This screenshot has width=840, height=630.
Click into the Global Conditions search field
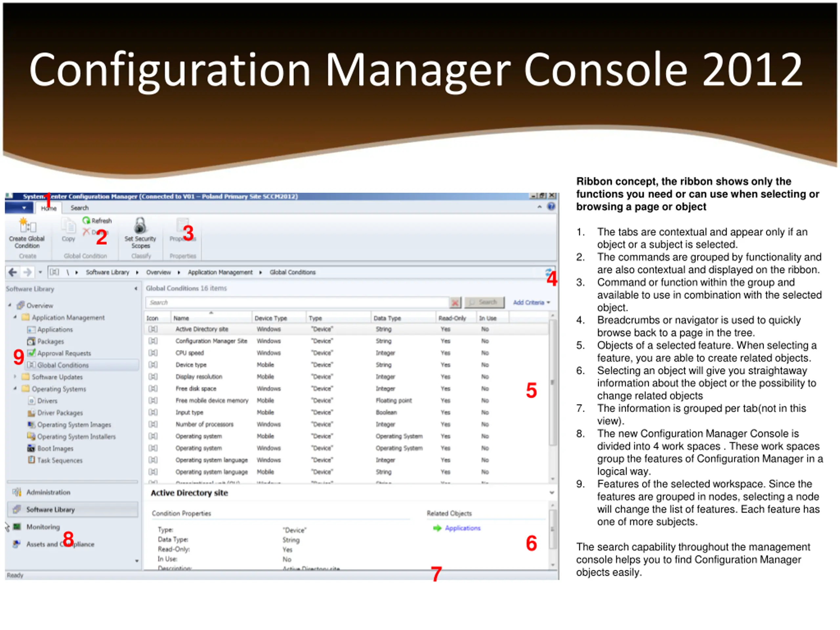(297, 303)
